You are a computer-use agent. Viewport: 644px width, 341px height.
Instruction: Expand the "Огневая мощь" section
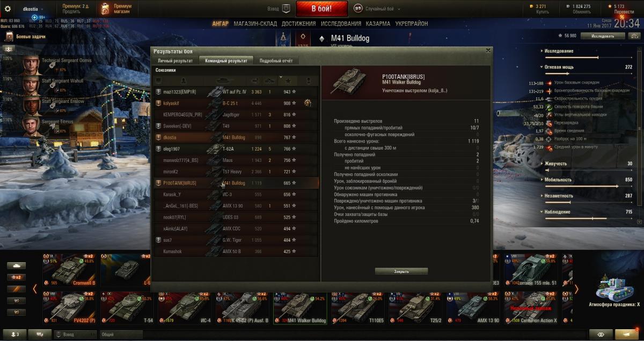click(559, 67)
